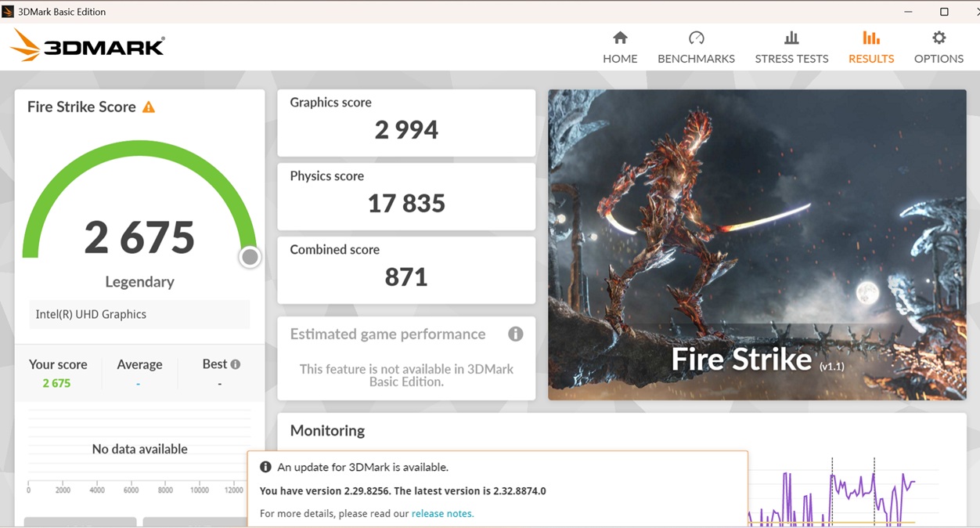980x528 pixels.
Task: Click the Fire Strike Score heading
Action: pyautogui.click(x=81, y=107)
